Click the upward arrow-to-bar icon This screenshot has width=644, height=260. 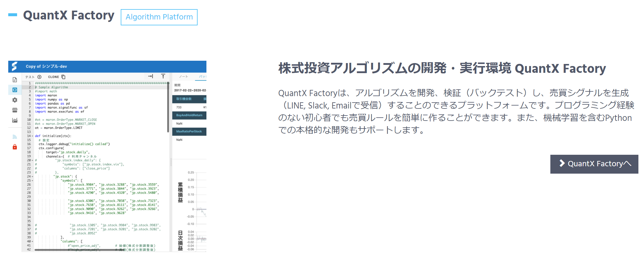tap(163, 76)
